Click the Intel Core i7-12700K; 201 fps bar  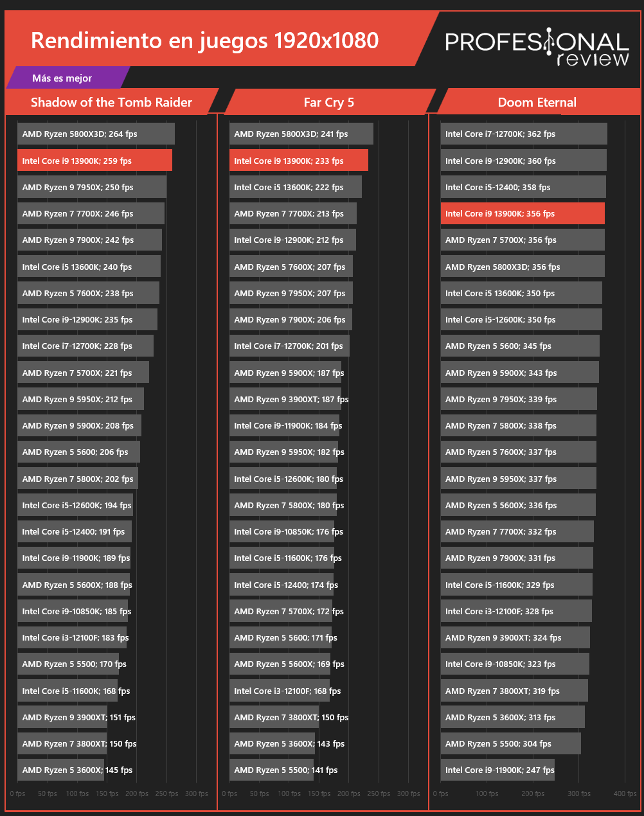tap(289, 346)
